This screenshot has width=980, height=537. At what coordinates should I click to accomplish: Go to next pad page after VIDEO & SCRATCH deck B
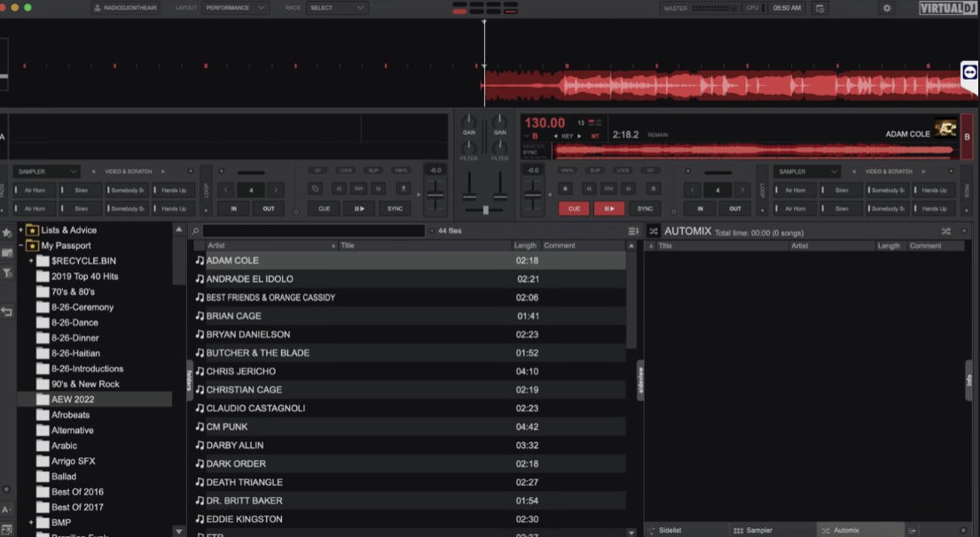924,172
